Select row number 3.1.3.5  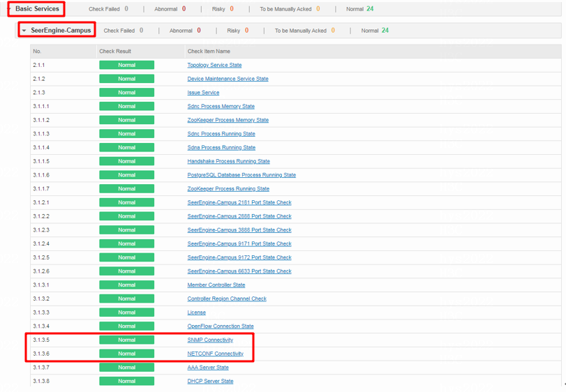click(x=41, y=340)
